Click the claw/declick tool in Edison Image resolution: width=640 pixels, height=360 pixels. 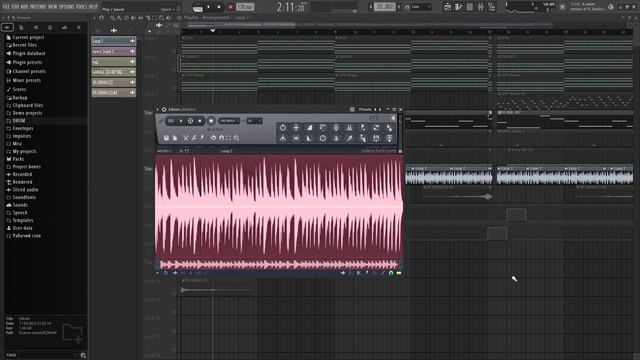pos(349,128)
